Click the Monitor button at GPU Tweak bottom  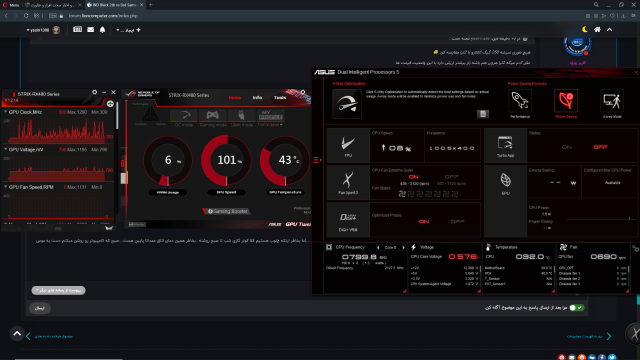click(137, 224)
